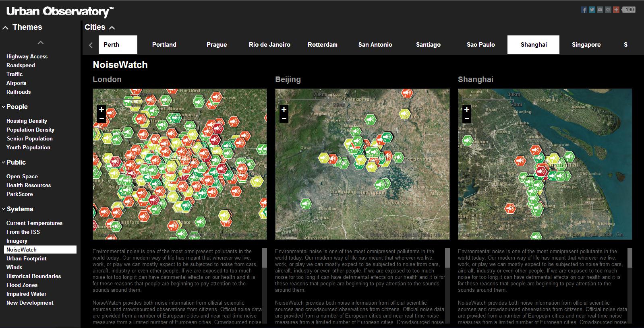The height and width of the screenshot is (328, 644).
Task: Click the red plus share icon
Action: (x=616, y=10)
